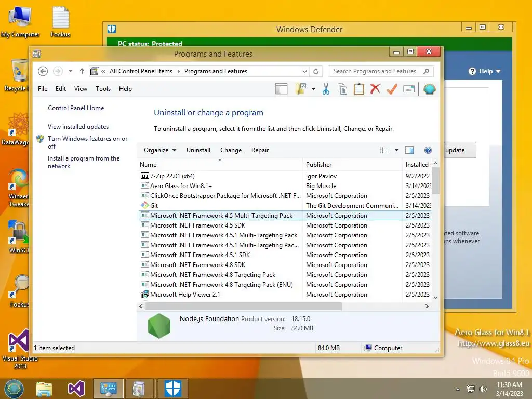
Task: Open the File menu
Action: tap(43, 89)
